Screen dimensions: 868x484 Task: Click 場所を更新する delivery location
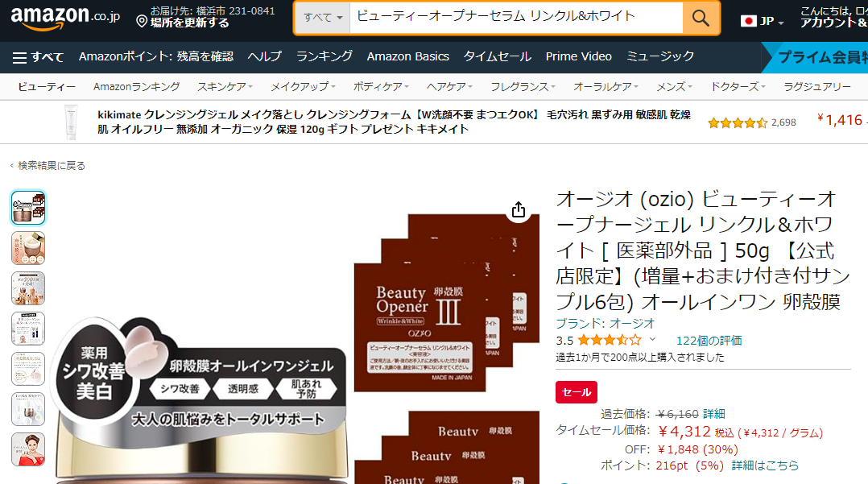coord(189,23)
